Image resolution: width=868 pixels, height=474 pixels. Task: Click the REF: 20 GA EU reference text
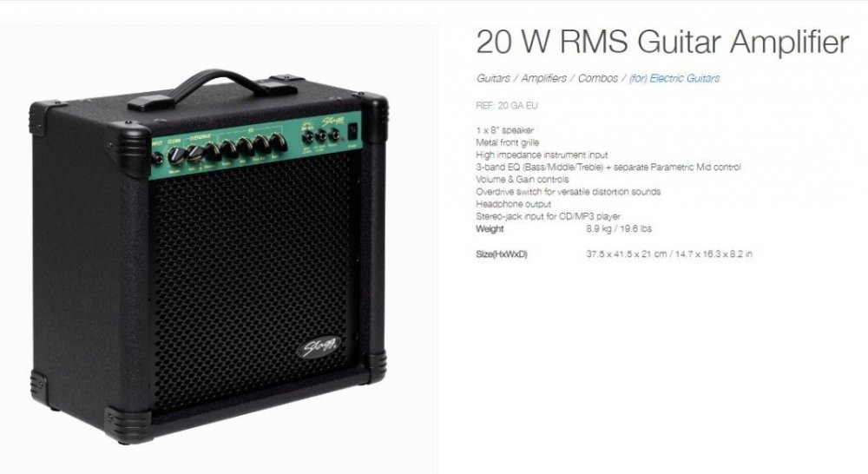tap(507, 105)
